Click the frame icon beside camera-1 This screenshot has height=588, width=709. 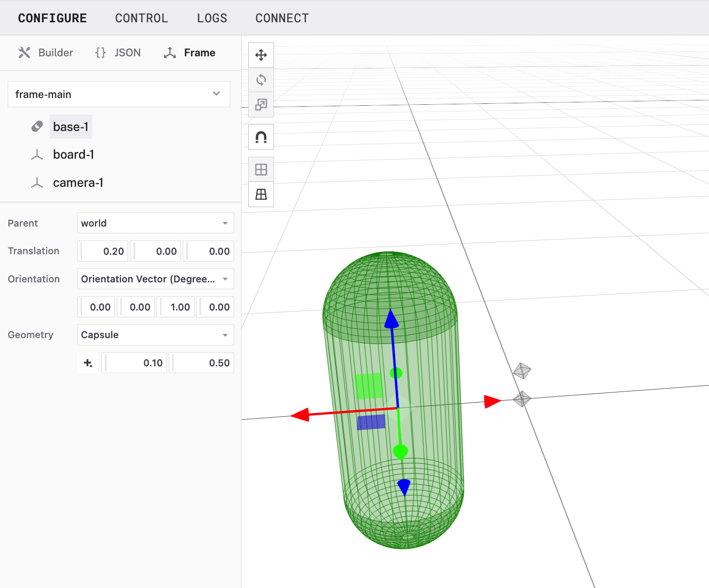(x=37, y=183)
